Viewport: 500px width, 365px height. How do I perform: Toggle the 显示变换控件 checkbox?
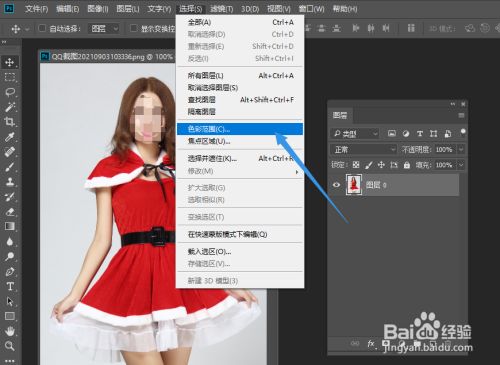134,28
